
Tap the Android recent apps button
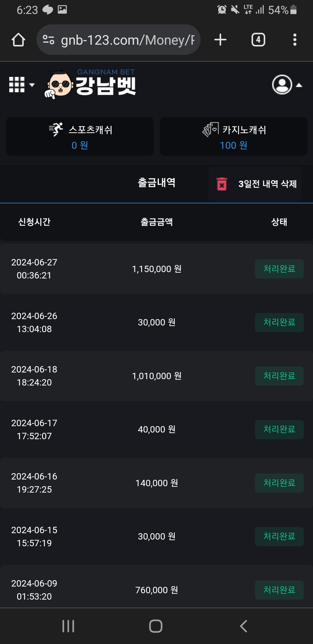68,626
